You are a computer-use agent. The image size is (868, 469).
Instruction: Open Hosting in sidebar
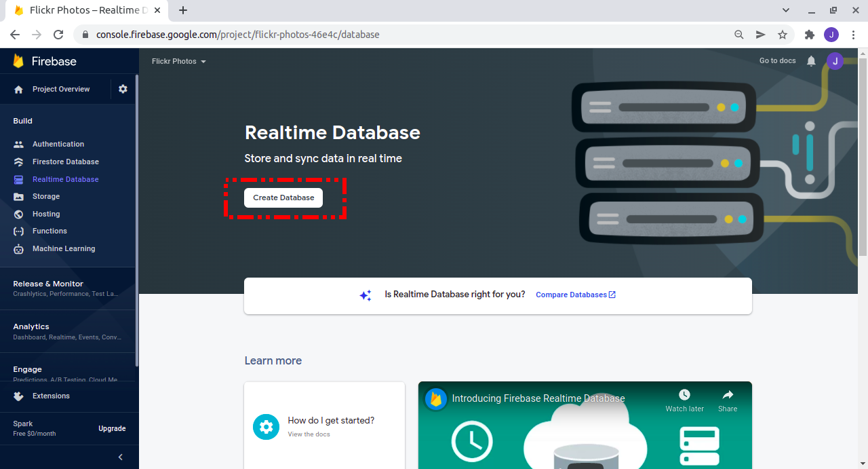(x=46, y=214)
